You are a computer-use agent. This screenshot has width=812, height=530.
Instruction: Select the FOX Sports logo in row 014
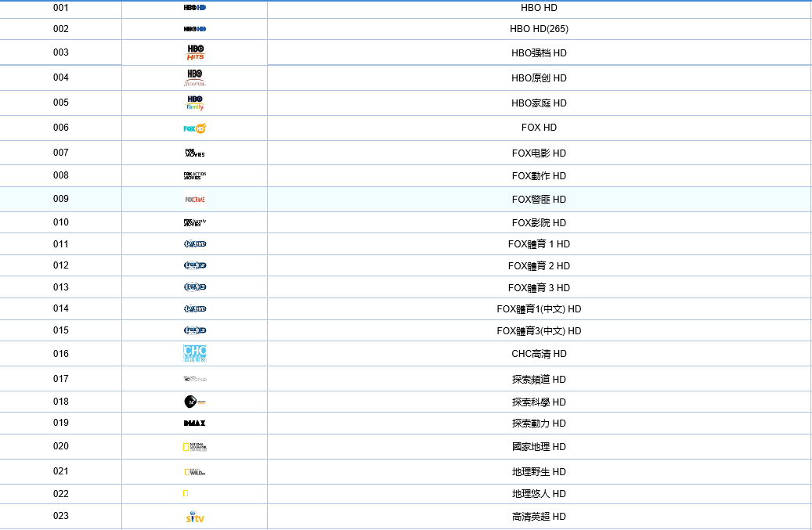(195, 309)
